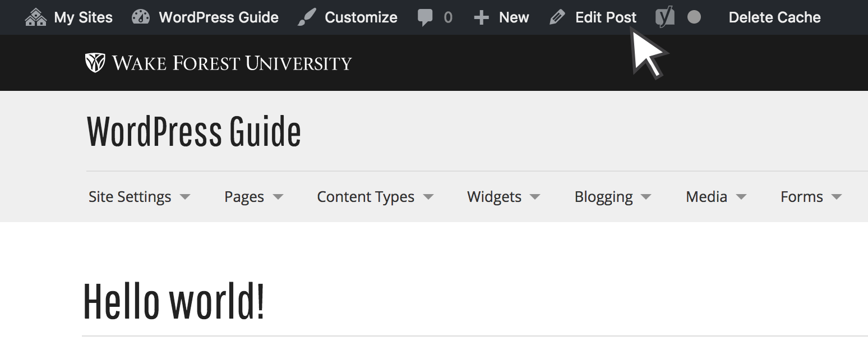Open the Pages navigation link
Image resolution: width=868 pixels, height=359 pixels.
pyautogui.click(x=244, y=197)
